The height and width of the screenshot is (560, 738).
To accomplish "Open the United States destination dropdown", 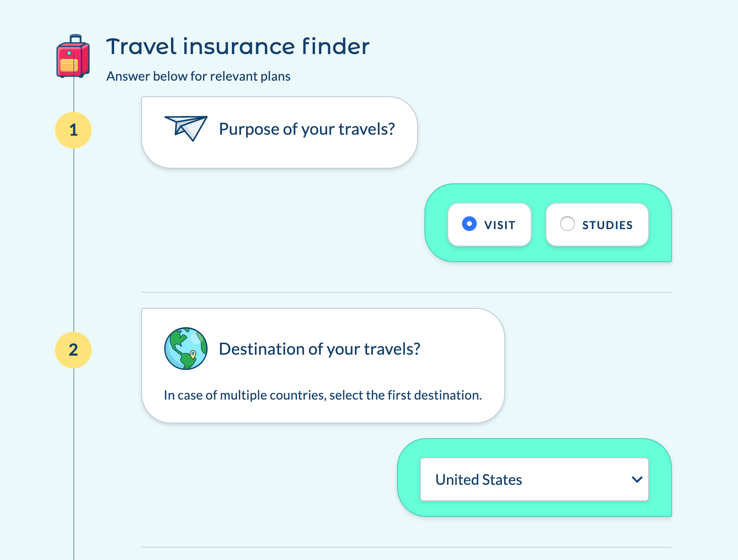I will point(534,479).
